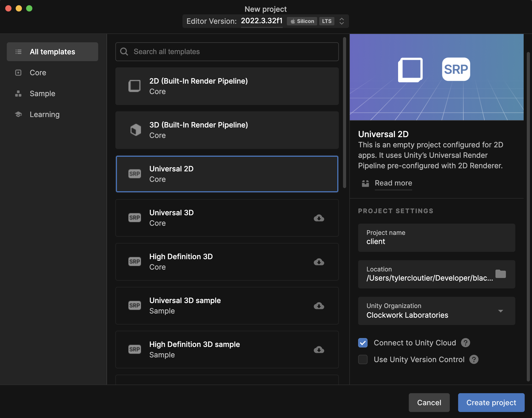Screen dimensions: 532x418
Task: Focus the Project name field
Action: [436, 238]
